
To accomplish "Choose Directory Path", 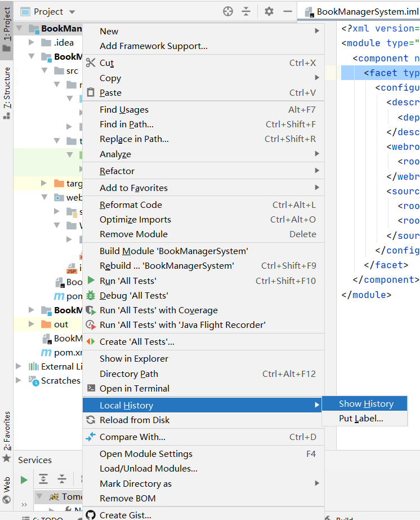I will click(203, 374).
